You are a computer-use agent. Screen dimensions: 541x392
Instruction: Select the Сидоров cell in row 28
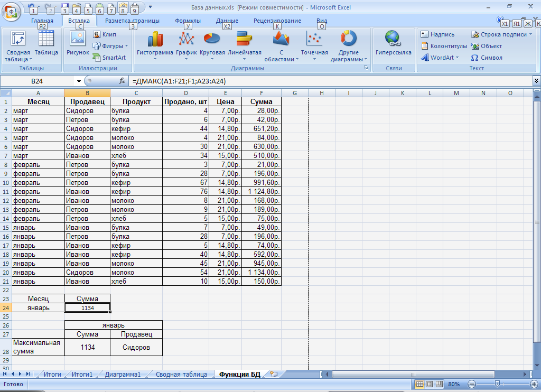coord(136,347)
